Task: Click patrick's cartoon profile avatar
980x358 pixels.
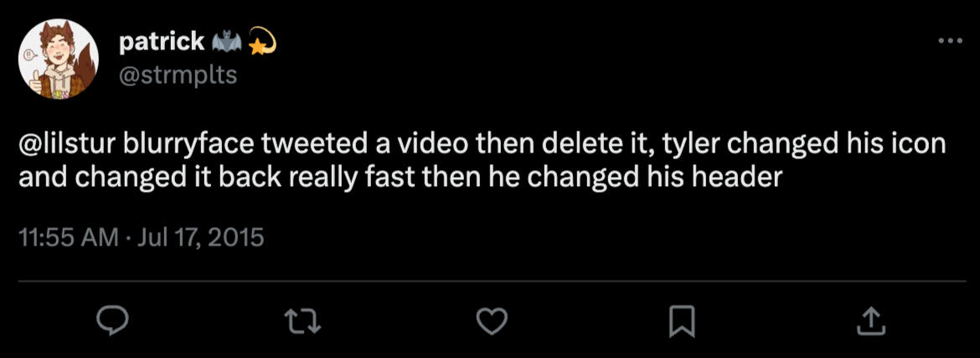Action: 59,58
